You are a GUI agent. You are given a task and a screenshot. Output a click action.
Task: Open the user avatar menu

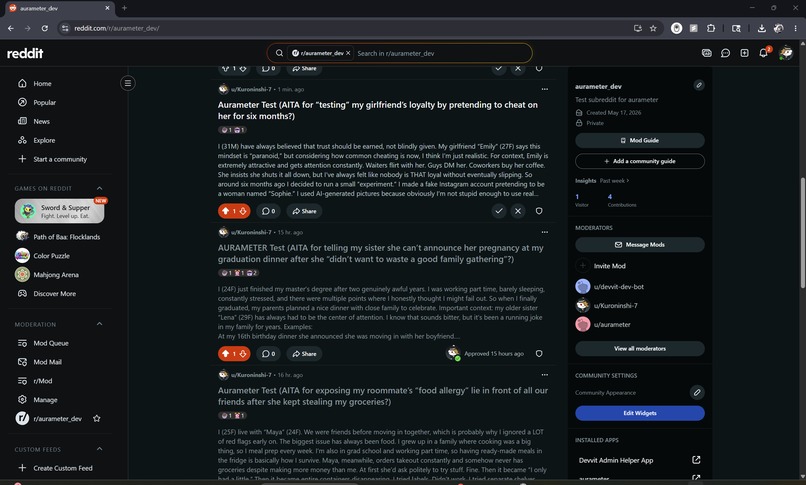tap(785, 53)
